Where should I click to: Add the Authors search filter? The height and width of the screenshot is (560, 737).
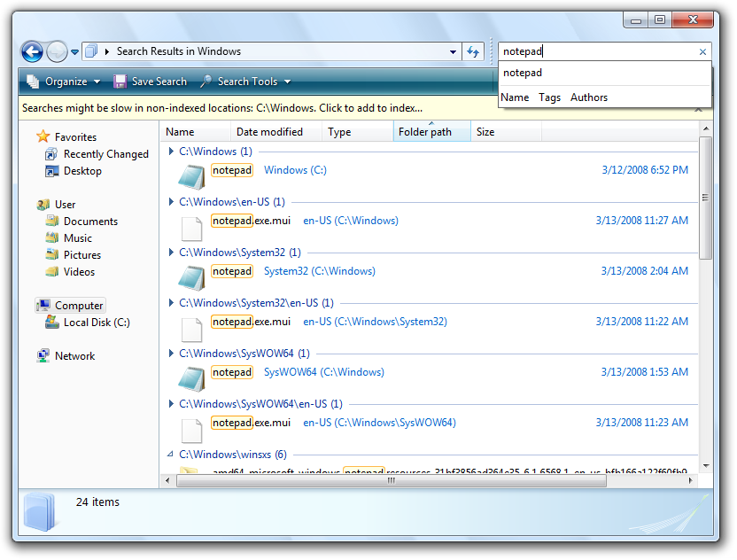(589, 97)
